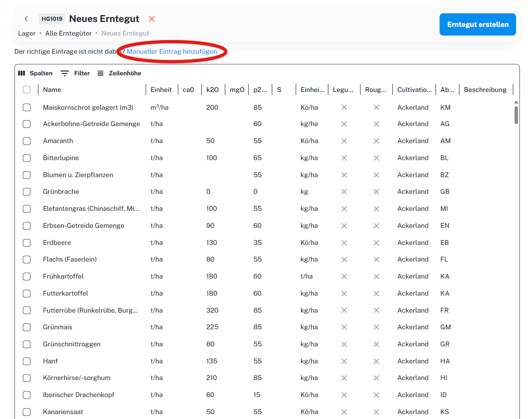This screenshot has height=419, width=532.
Task: Click the m³/ha unit cell of Maiskornschrot
Action: point(159,107)
